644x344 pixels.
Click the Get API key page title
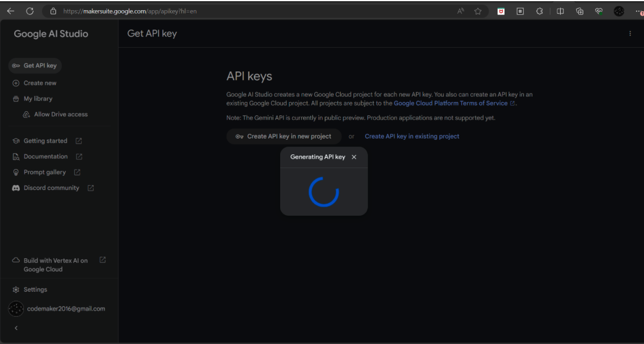[152, 33]
